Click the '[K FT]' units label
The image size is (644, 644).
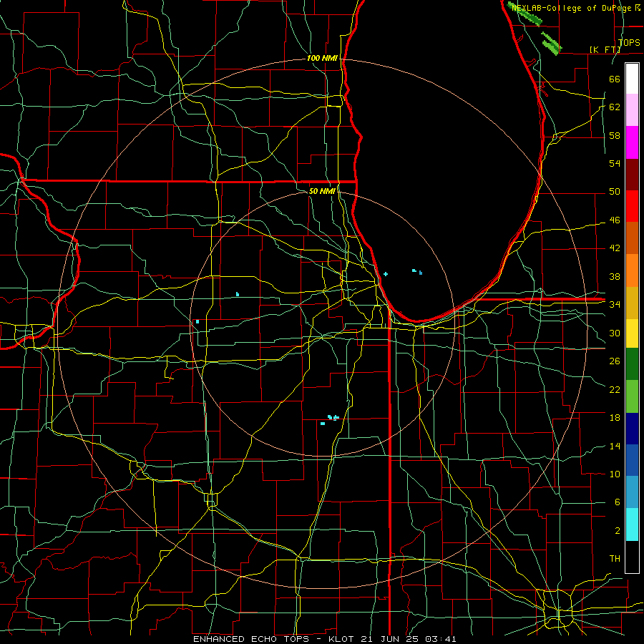(x=605, y=49)
